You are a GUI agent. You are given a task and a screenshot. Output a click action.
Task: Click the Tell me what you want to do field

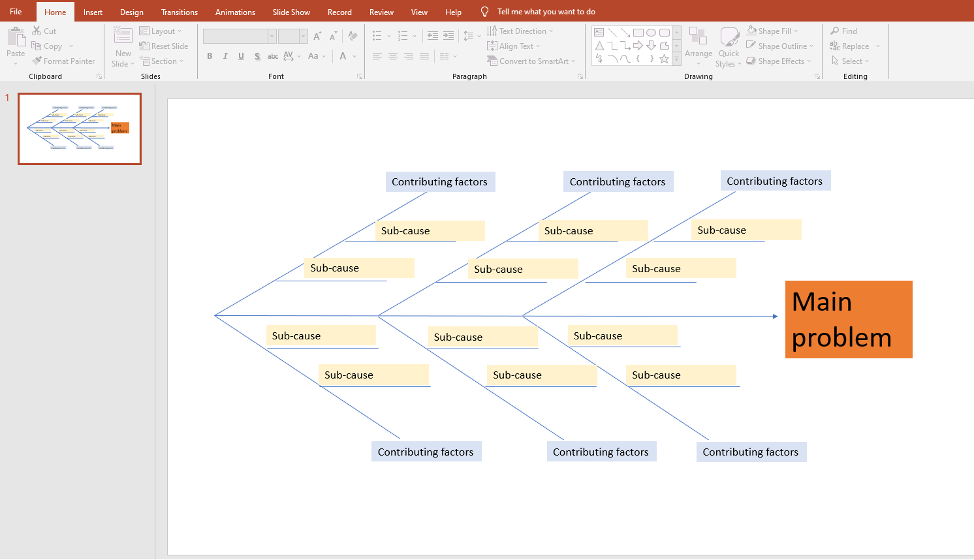(x=546, y=12)
